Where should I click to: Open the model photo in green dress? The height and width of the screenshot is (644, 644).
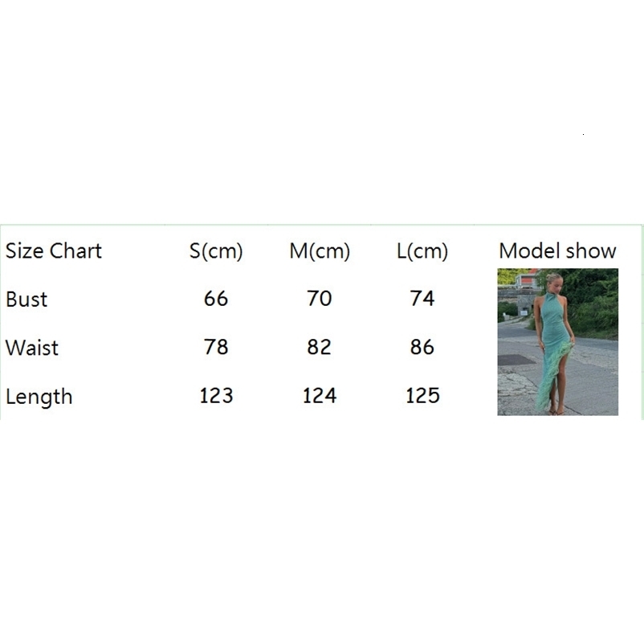557,341
